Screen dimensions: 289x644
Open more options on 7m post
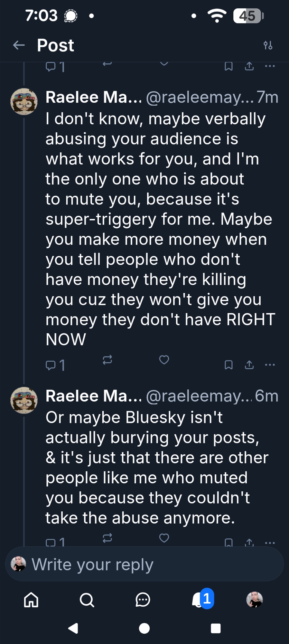pos(270,365)
